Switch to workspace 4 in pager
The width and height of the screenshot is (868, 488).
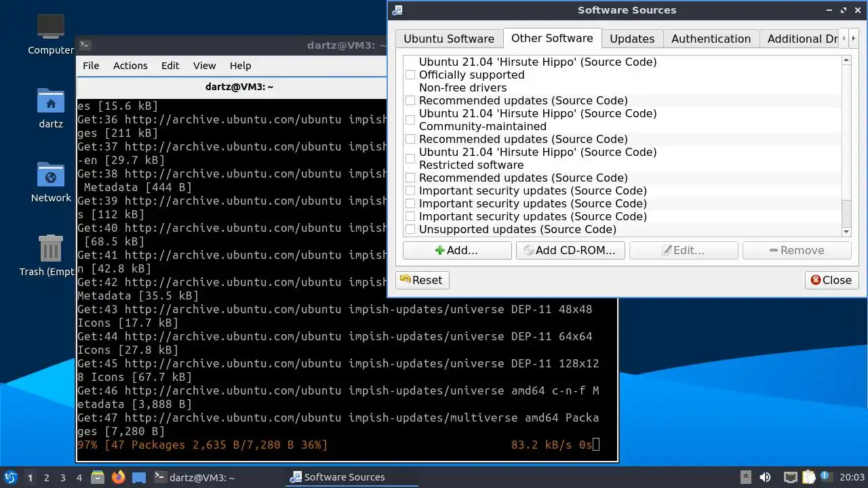[79, 478]
